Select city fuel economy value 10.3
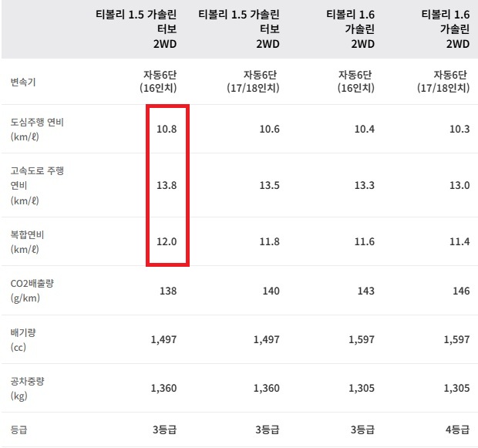478x448 pixels. click(x=459, y=129)
